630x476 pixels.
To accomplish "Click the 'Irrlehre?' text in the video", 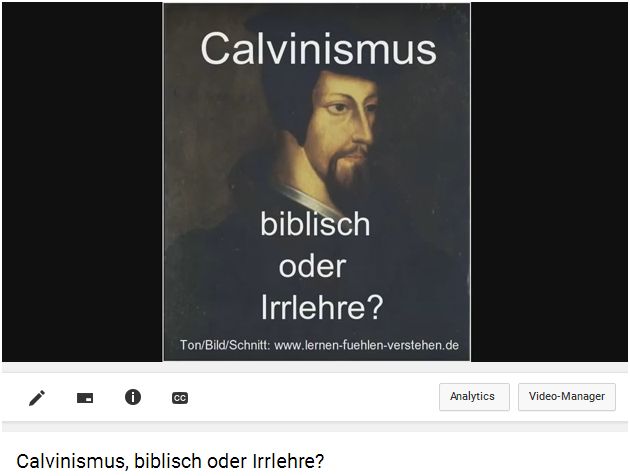I will click(x=322, y=308).
